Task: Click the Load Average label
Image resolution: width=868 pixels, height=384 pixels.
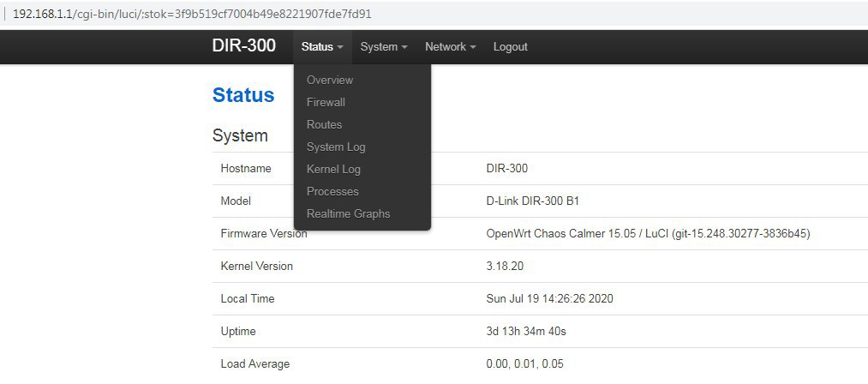Action: click(x=254, y=364)
